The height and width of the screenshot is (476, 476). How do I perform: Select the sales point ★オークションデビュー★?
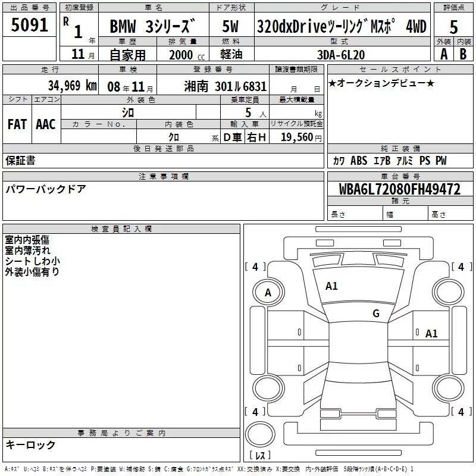click(381, 83)
